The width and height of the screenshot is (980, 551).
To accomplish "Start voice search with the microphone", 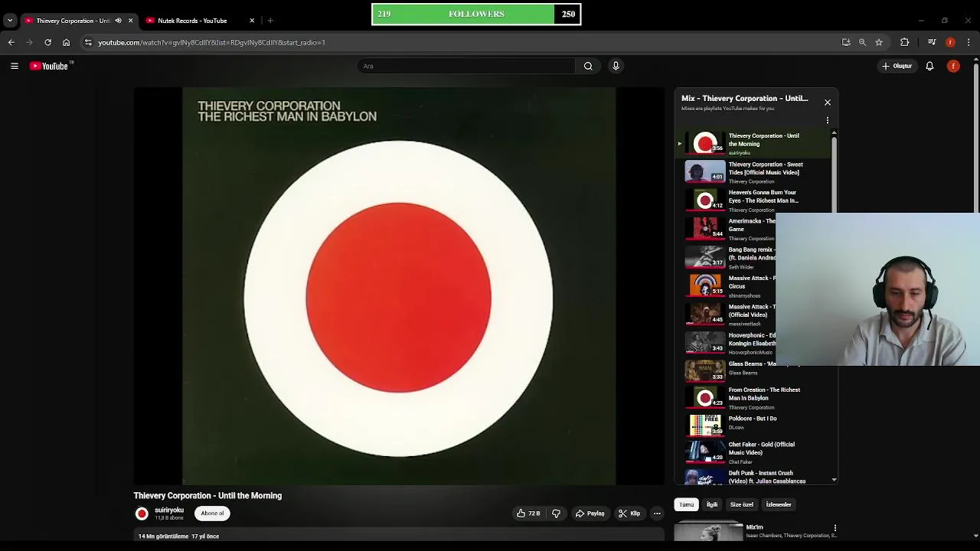I will 616,66.
